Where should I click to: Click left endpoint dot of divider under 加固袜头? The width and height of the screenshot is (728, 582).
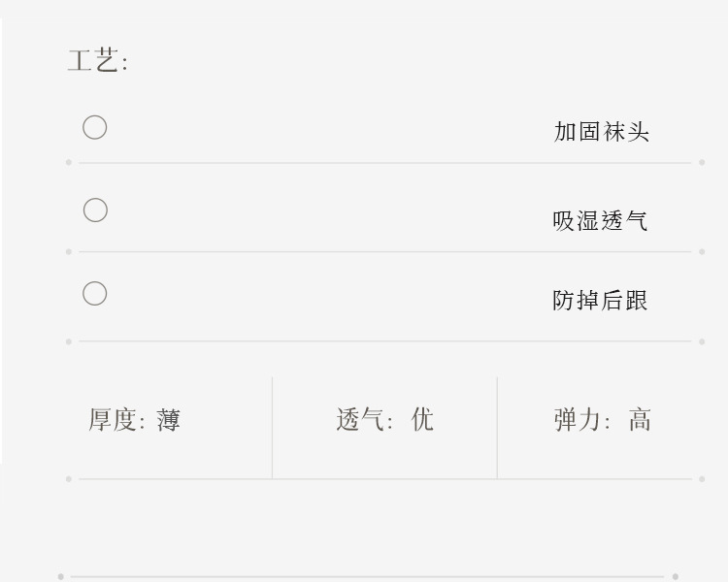[69, 163]
